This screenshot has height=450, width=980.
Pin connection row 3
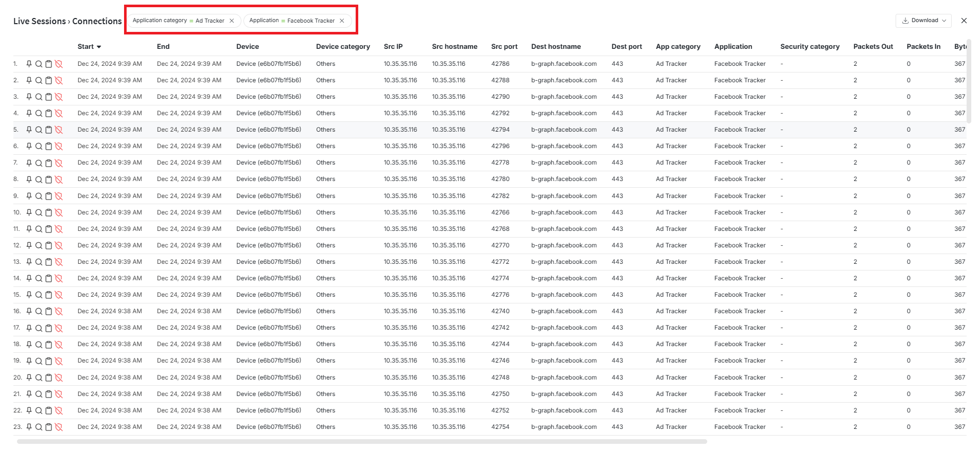click(x=29, y=97)
